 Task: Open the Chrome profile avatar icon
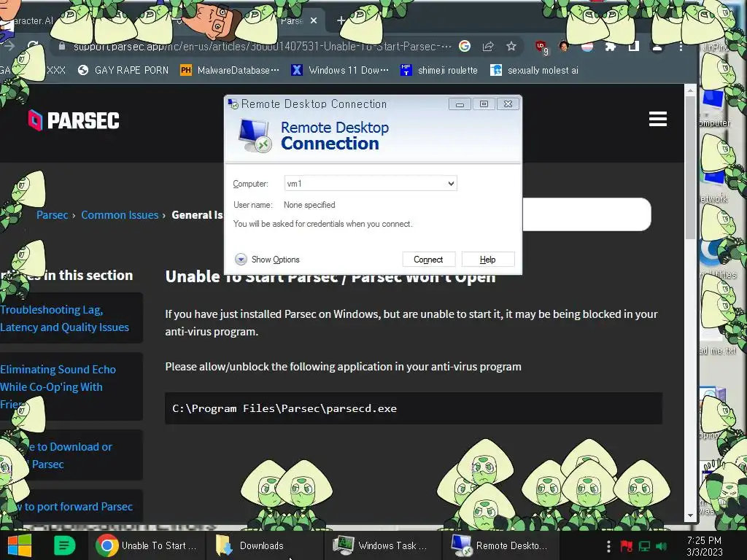(657, 46)
